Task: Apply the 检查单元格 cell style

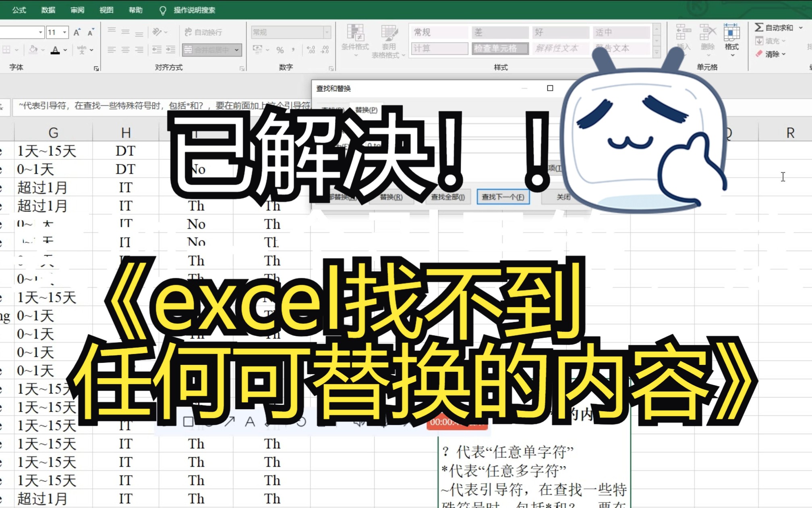Action: pyautogui.click(x=499, y=48)
